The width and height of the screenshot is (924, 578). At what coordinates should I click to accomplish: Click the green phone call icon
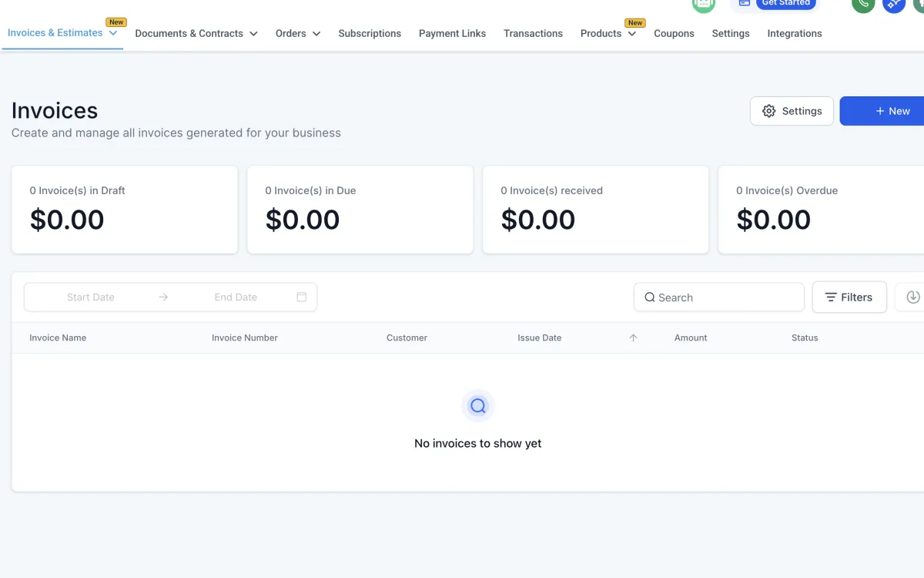[863, 4]
